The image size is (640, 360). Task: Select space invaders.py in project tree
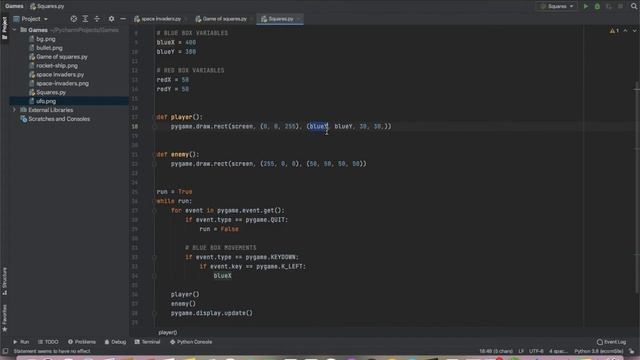pos(60,74)
